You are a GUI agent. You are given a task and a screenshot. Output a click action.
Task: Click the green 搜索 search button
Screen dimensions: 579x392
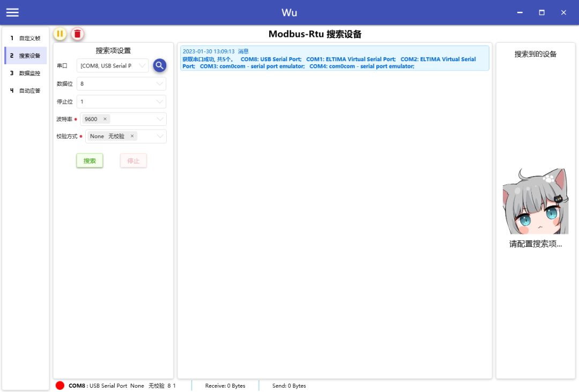coord(89,160)
